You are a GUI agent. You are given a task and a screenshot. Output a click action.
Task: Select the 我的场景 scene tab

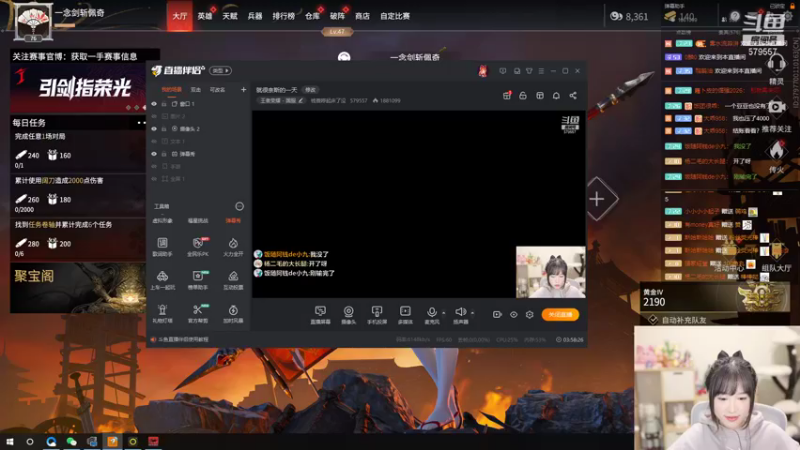[x=171, y=89]
